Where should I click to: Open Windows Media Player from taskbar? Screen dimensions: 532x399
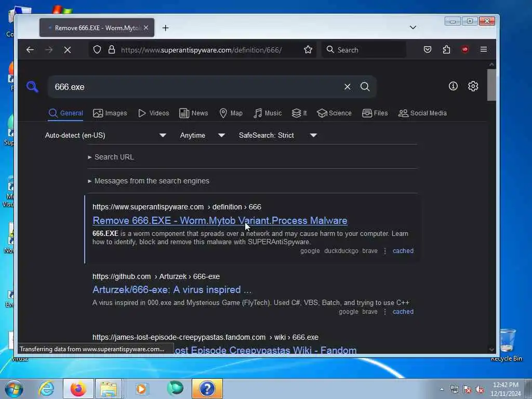coord(141,389)
